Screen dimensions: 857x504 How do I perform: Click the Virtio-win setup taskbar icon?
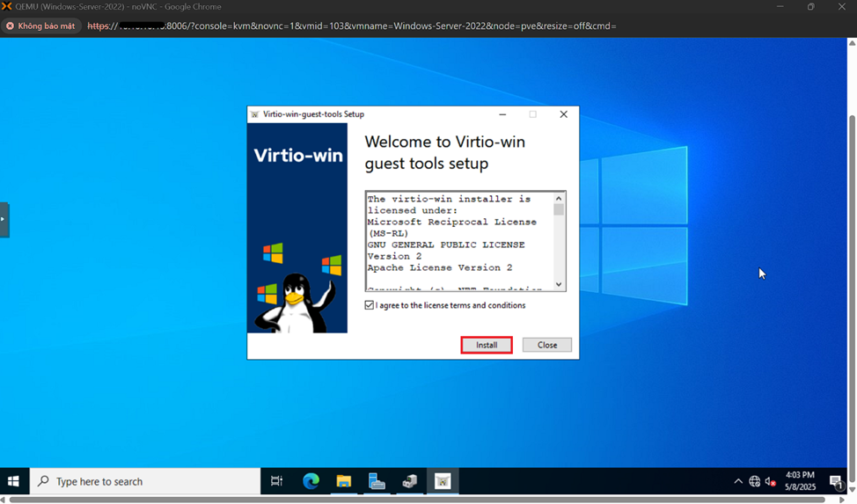click(x=443, y=481)
